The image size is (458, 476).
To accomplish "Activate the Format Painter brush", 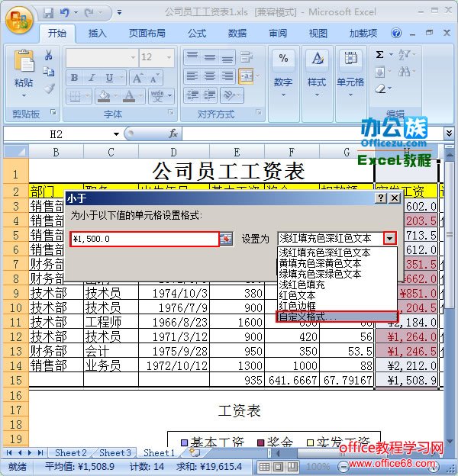I will (49, 88).
